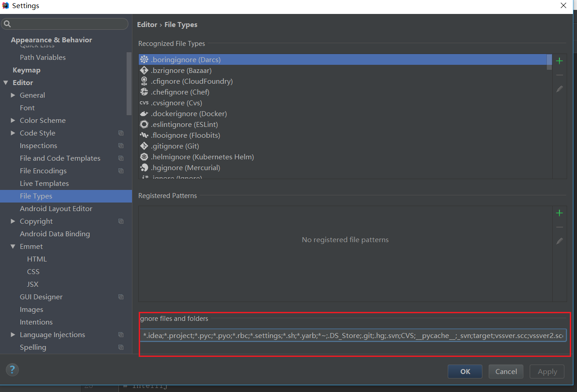This screenshot has width=577, height=392.
Task: Open Emmet JSX settings
Action: [x=33, y=284]
